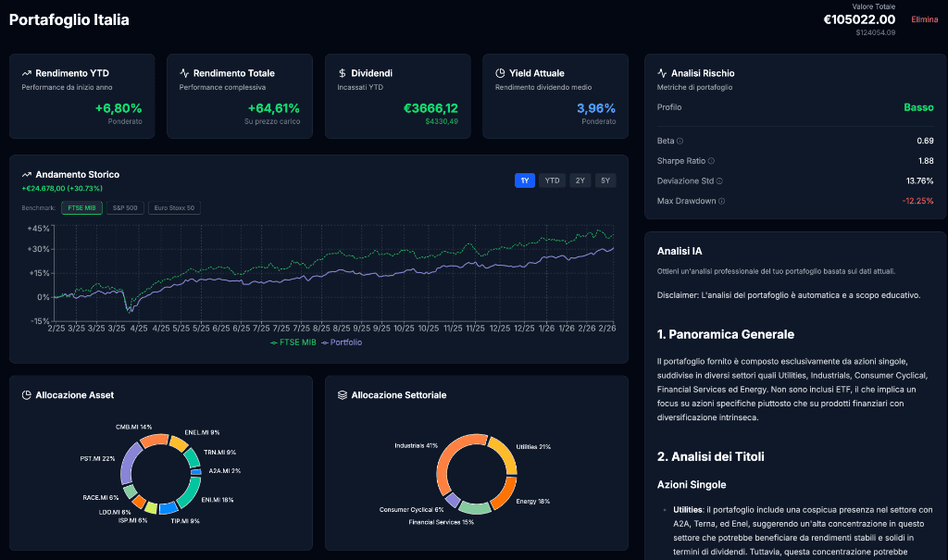The image size is (948, 560).
Task: Toggle the S&P 500 benchmark
Action: tap(124, 207)
